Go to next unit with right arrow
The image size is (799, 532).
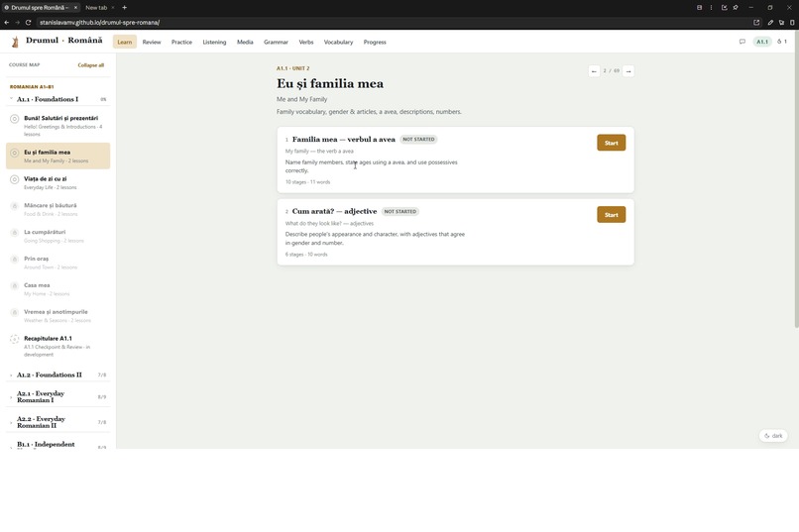coord(628,71)
